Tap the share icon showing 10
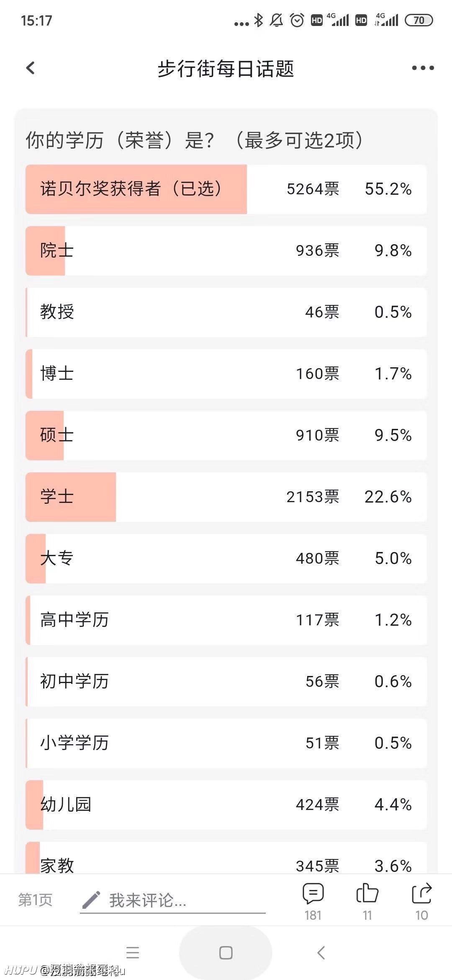Screen dimensions: 452x980 coord(421,893)
